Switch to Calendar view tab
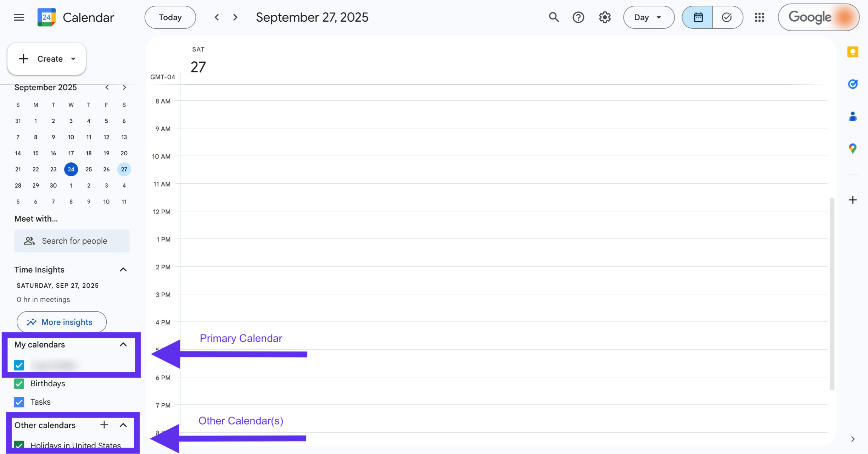The height and width of the screenshot is (454, 868). click(698, 17)
